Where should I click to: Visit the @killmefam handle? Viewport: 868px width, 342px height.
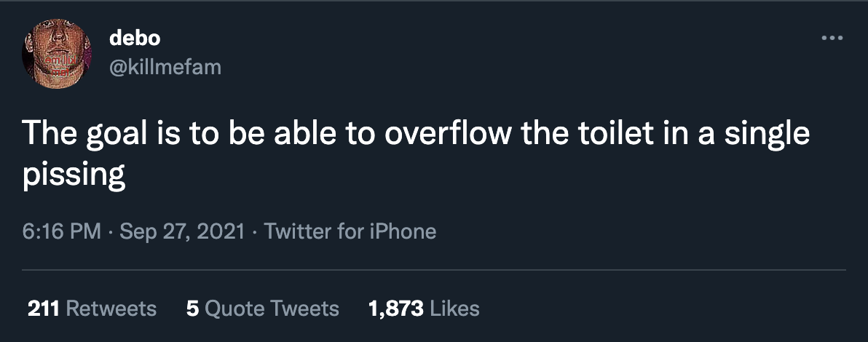[x=165, y=67]
